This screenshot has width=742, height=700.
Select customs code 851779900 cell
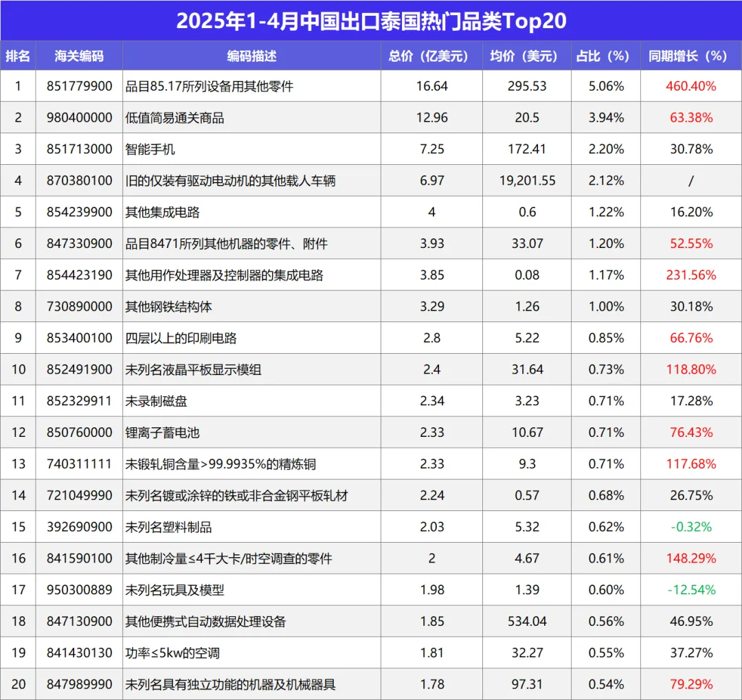(x=79, y=86)
